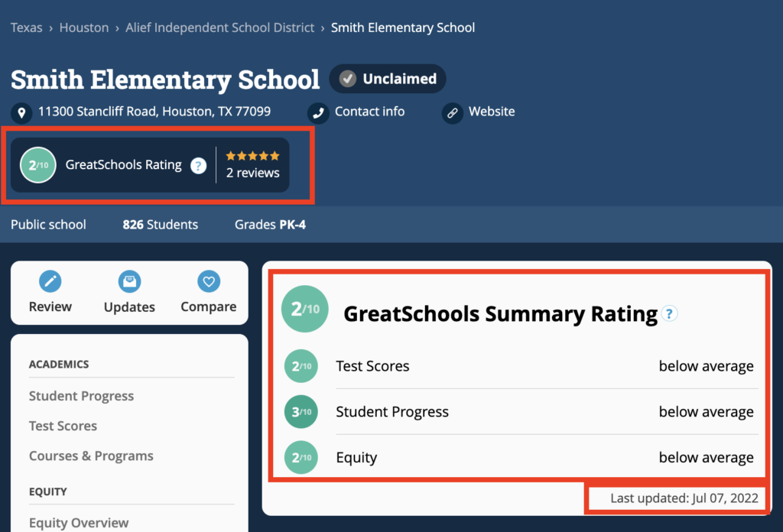Screen dimensions: 783x532
Task: Click below average beside Test Scores
Action: coord(706,366)
